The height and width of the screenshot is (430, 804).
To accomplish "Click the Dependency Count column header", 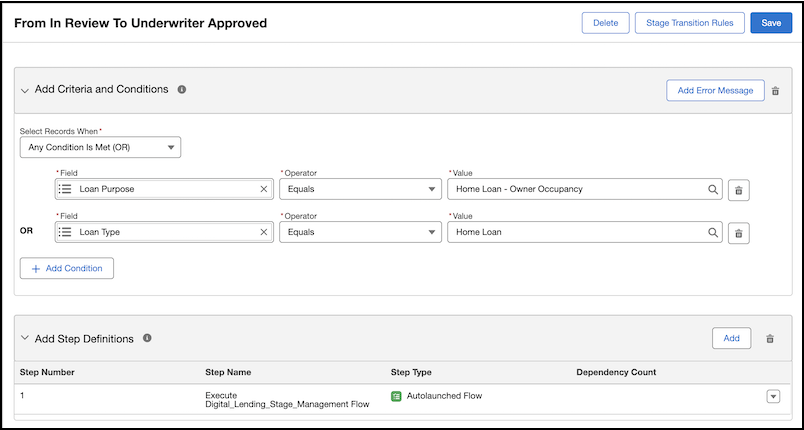I will [616, 372].
